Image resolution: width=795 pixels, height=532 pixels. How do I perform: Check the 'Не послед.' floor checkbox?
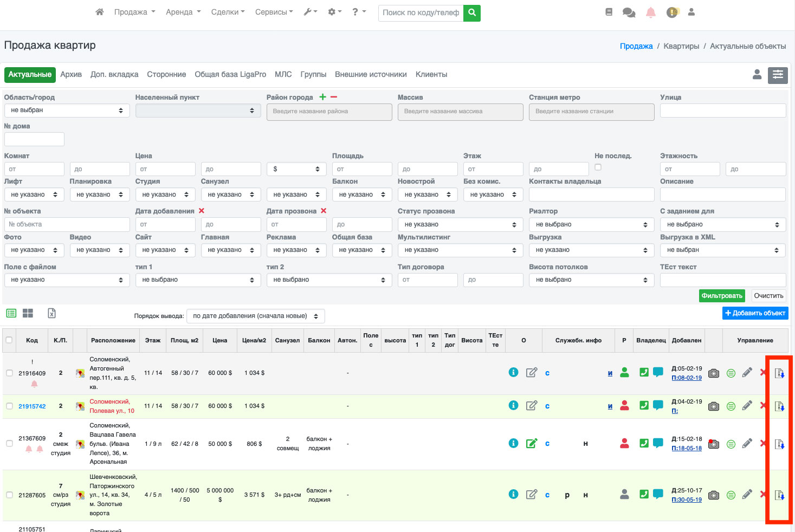pos(598,167)
